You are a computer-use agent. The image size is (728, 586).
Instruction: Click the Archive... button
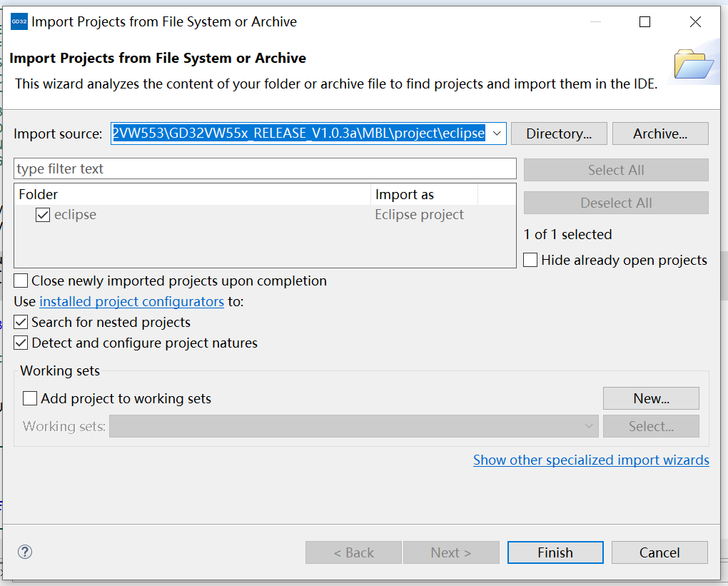(x=660, y=133)
